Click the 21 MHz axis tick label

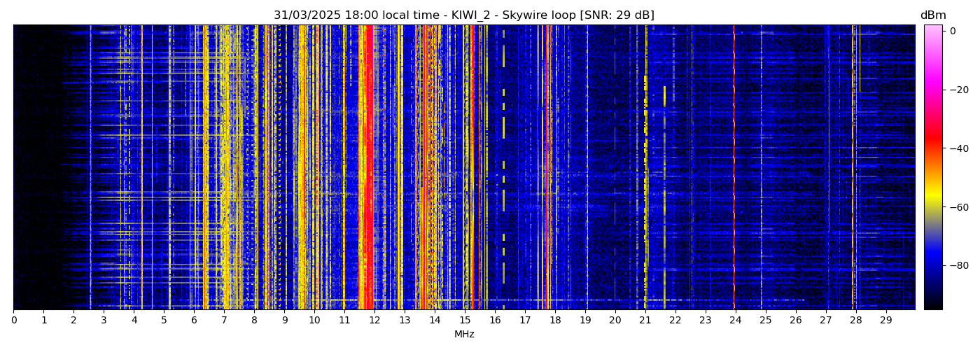pos(645,321)
